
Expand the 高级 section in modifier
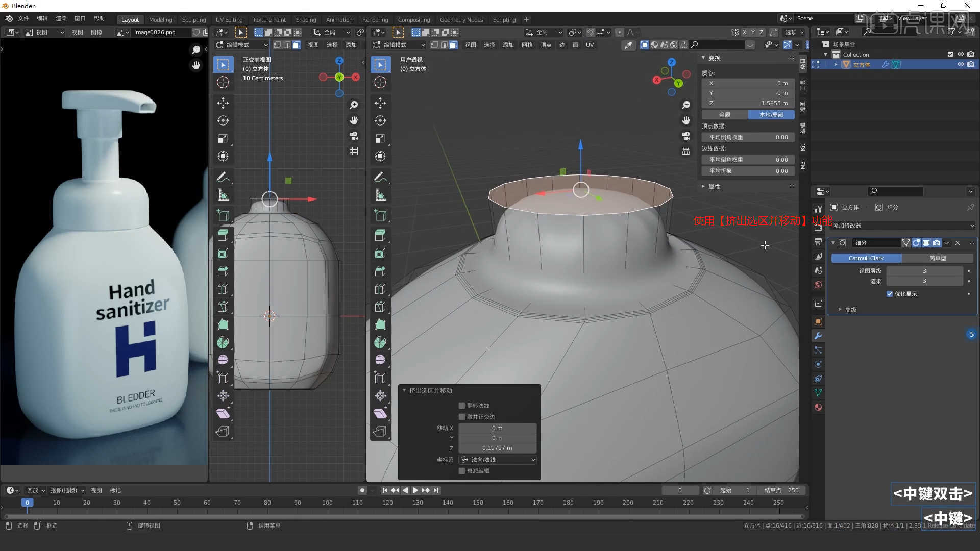click(847, 310)
